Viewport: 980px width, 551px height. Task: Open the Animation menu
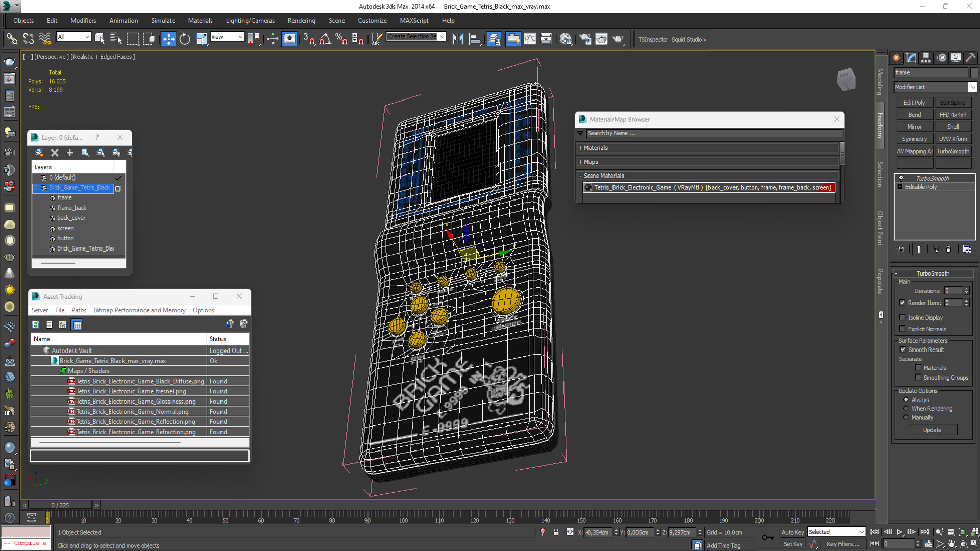pos(124,21)
